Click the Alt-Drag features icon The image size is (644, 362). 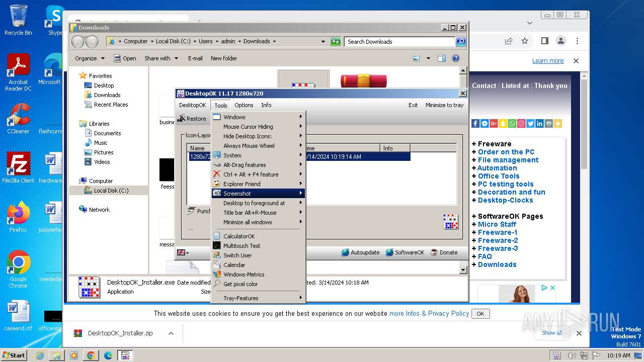[x=217, y=165]
